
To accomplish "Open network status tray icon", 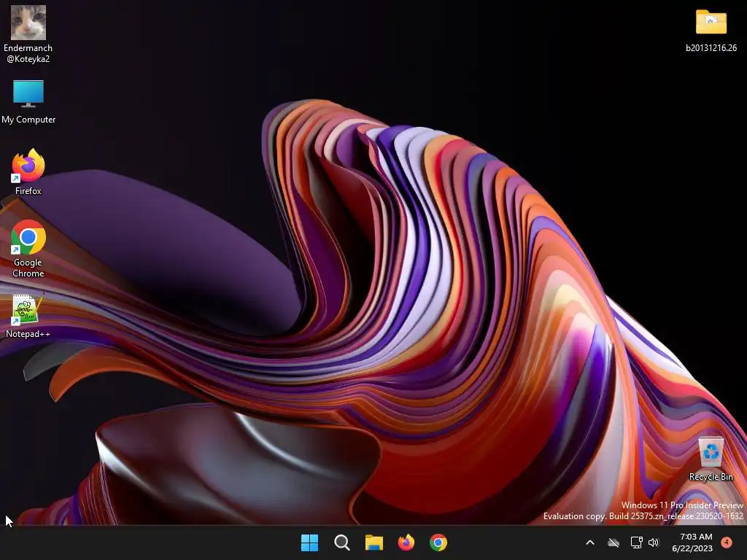I will [636, 542].
